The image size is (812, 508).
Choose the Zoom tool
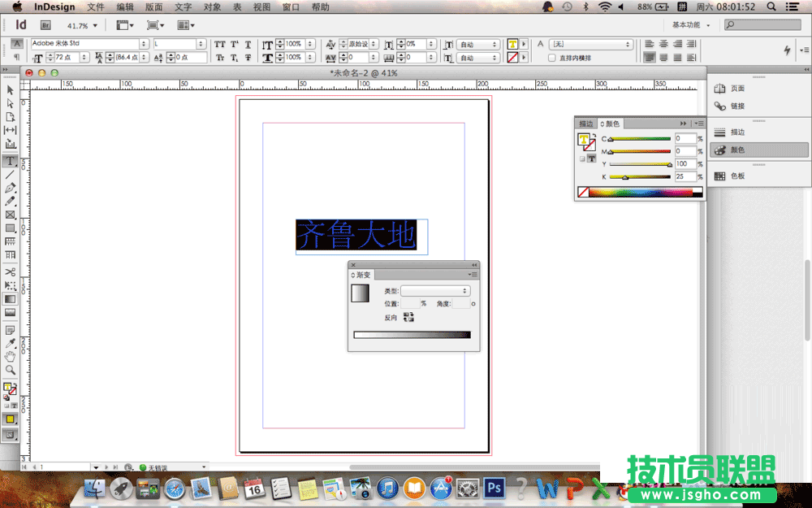click(10, 371)
